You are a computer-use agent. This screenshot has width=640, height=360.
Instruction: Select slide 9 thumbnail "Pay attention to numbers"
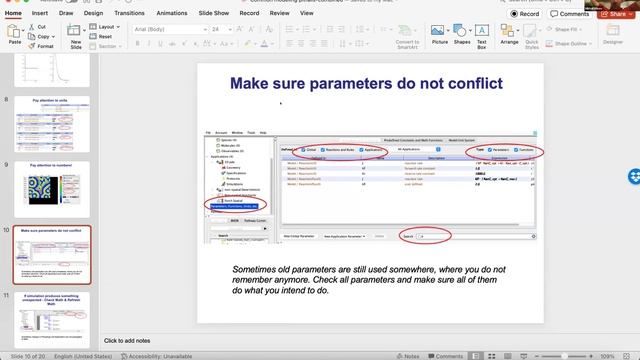coord(52,189)
